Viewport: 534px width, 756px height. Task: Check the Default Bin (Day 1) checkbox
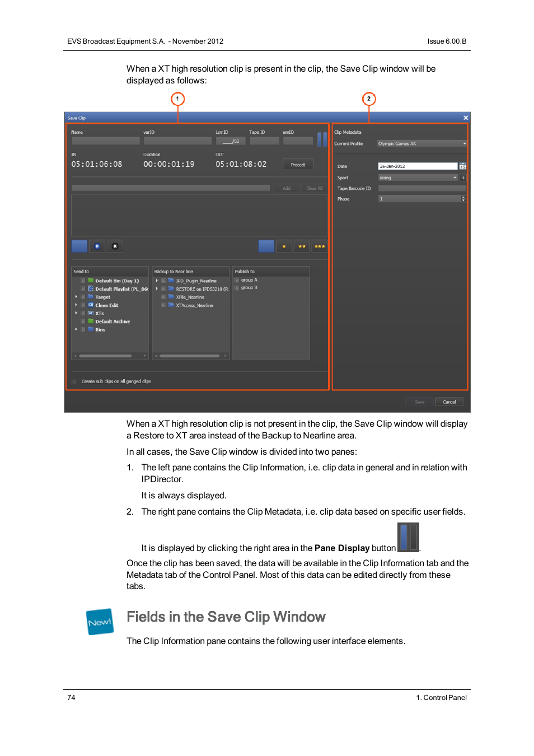[83, 281]
